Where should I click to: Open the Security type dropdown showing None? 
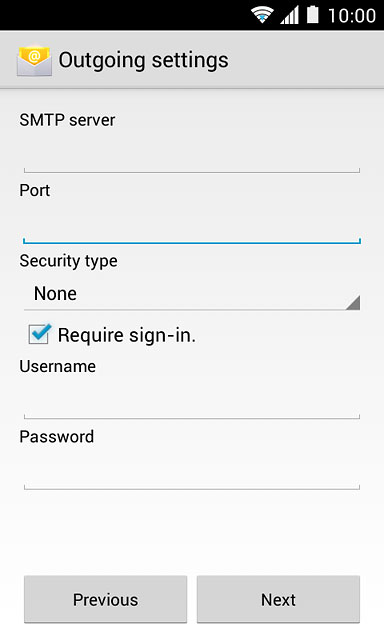192,294
